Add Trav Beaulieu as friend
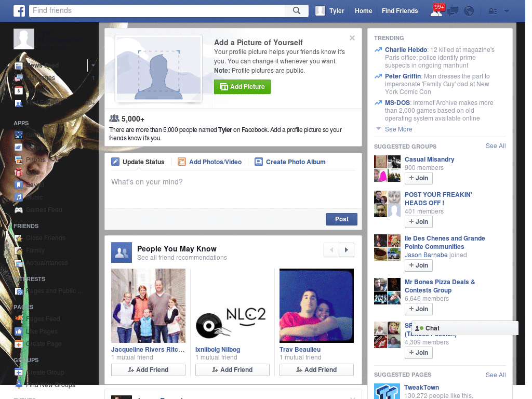The width and height of the screenshot is (532, 399). [316, 370]
